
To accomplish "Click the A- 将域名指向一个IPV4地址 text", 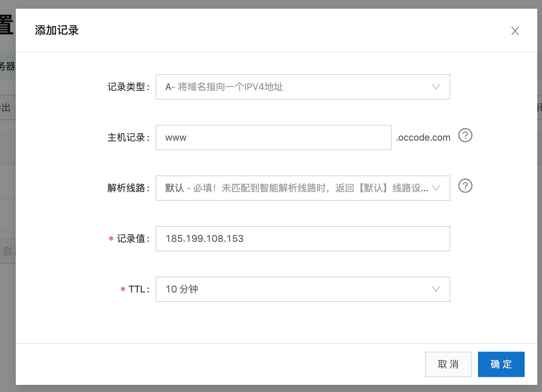I will tap(224, 87).
